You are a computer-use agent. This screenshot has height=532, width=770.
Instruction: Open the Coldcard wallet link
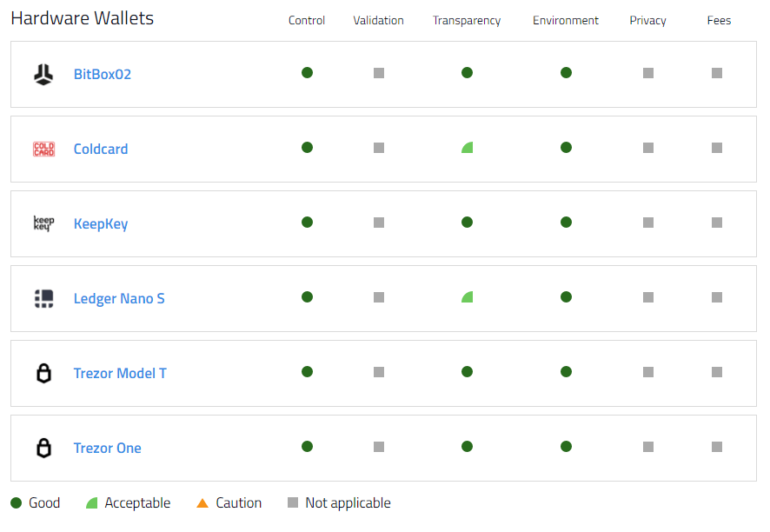pos(101,149)
